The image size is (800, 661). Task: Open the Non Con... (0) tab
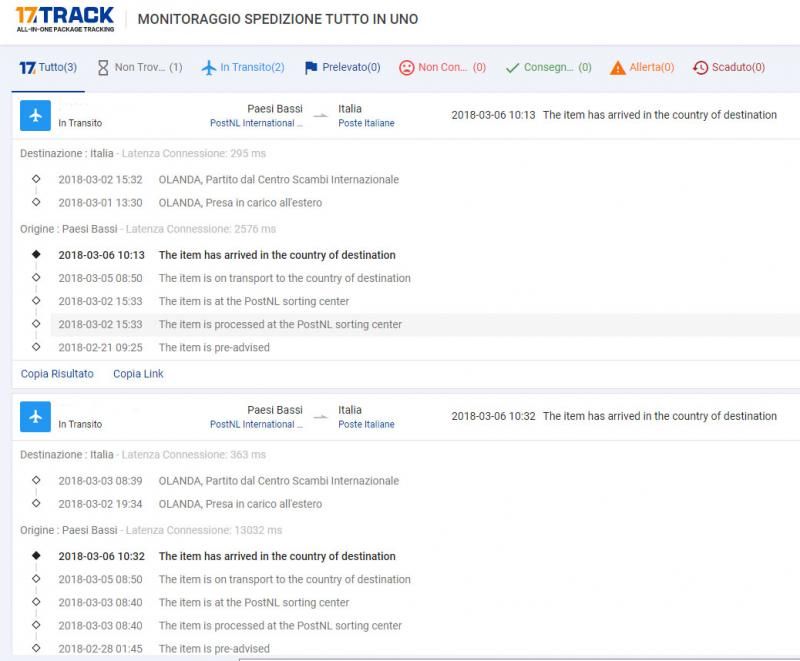(442, 67)
